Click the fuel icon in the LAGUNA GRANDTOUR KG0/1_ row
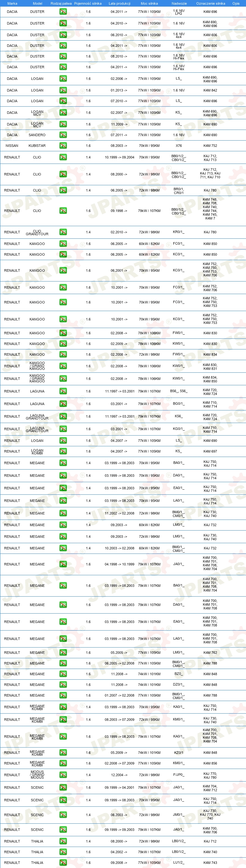 click(63, 429)
